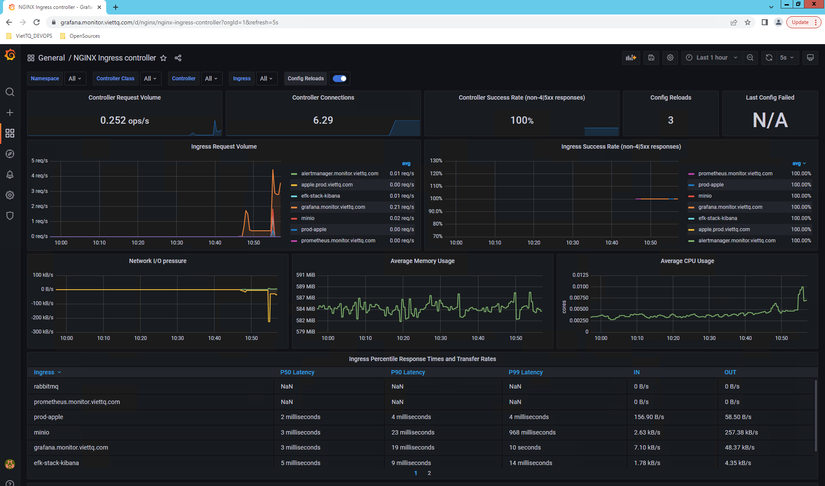
Task: Zoom out the time range
Action: coord(750,58)
